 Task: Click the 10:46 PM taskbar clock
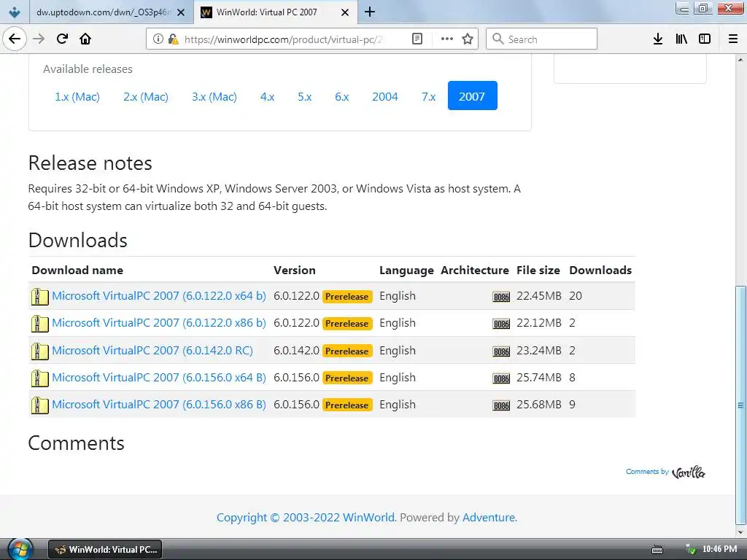(719, 549)
